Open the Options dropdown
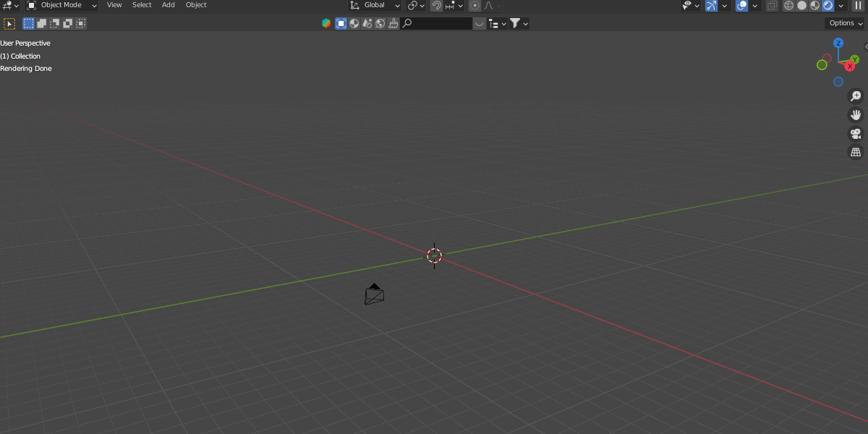Screen dimensions: 868x434 (845, 23)
